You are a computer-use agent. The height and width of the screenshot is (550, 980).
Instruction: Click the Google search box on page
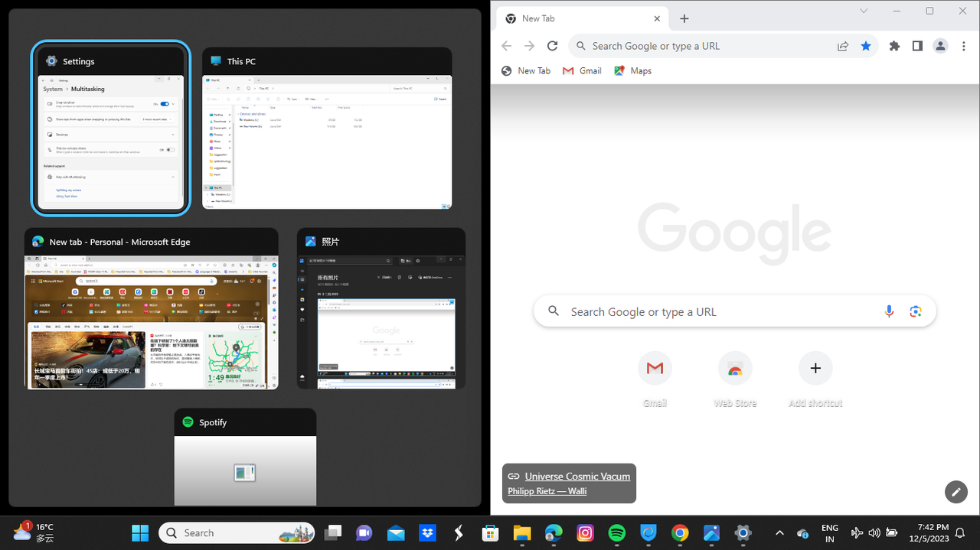click(x=735, y=311)
